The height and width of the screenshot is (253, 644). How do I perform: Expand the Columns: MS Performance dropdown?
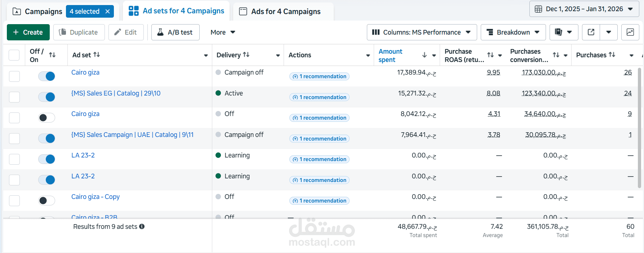point(422,32)
